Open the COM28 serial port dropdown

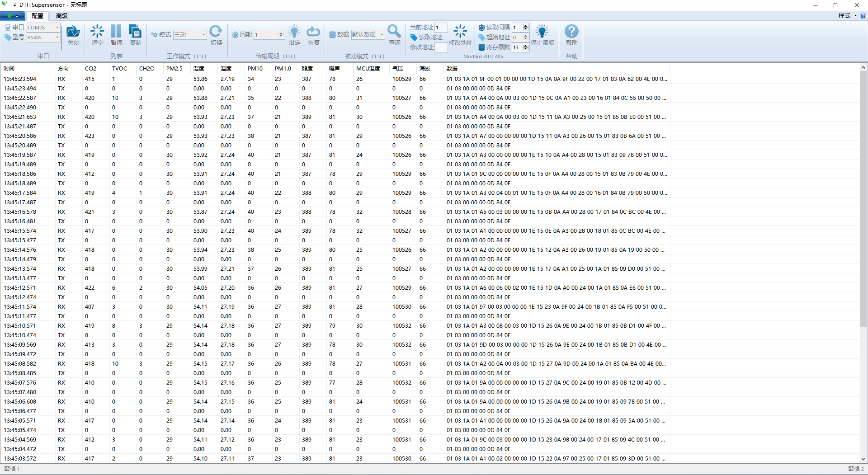57,27
